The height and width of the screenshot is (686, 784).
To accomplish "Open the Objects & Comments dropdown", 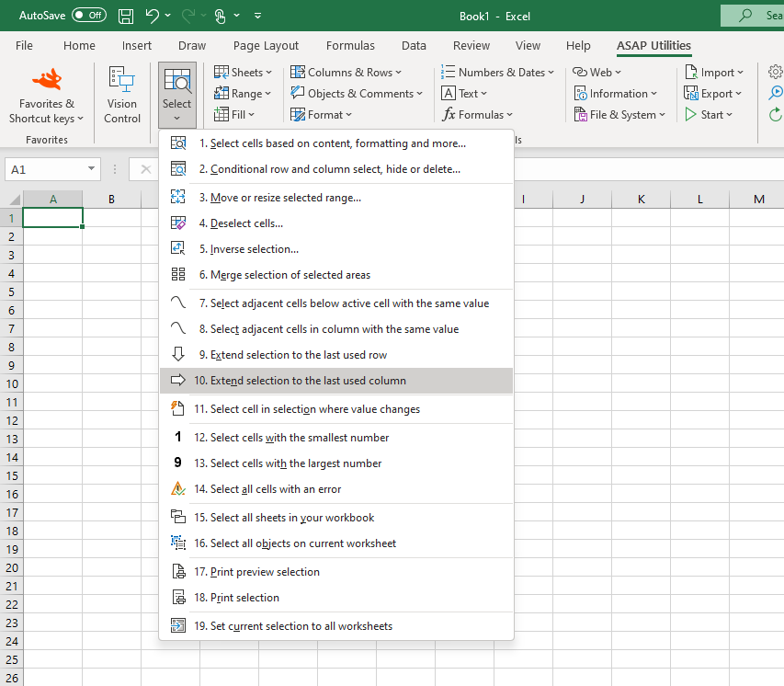I will [x=357, y=94].
